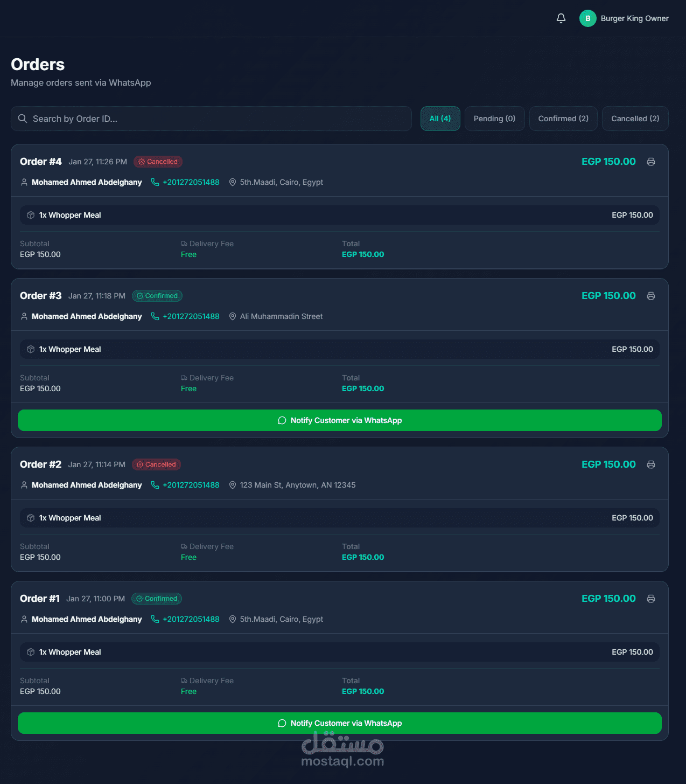Image resolution: width=686 pixels, height=784 pixels.
Task: Click phone icon in Order #1
Action: tap(155, 619)
